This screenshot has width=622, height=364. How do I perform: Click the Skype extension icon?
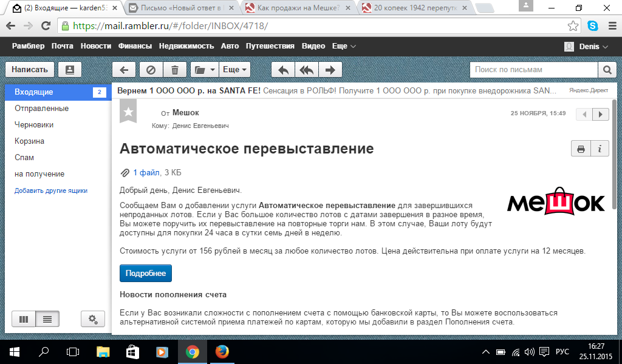pyautogui.click(x=593, y=26)
